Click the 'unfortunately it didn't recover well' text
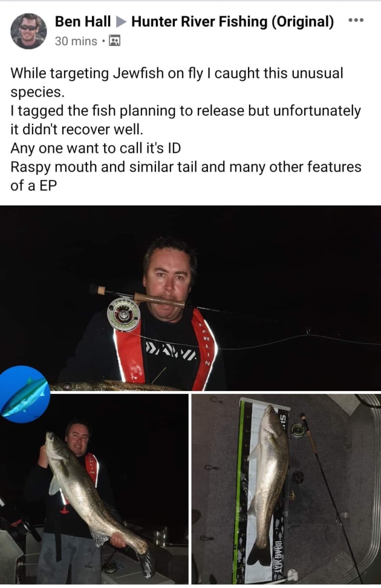 pyautogui.click(x=186, y=120)
